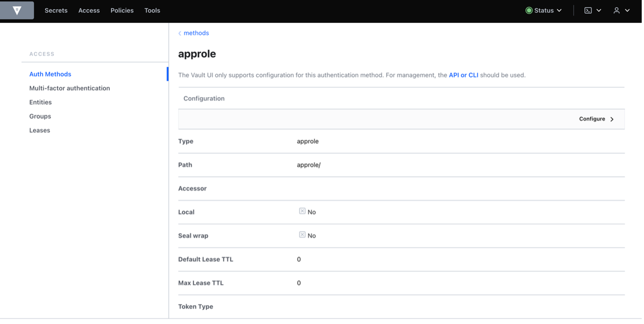Screen dimensions: 644x324
Task: Click the 'Token Type' field label
Action: (x=196, y=307)
